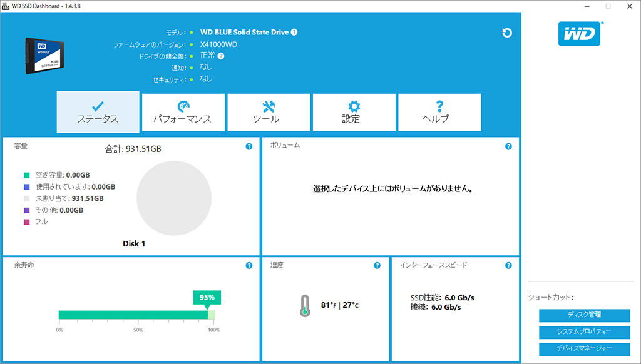This screenshot has height=364, width=641.
Task: Click firmware version X41000WD
Action: coord(218,44)
